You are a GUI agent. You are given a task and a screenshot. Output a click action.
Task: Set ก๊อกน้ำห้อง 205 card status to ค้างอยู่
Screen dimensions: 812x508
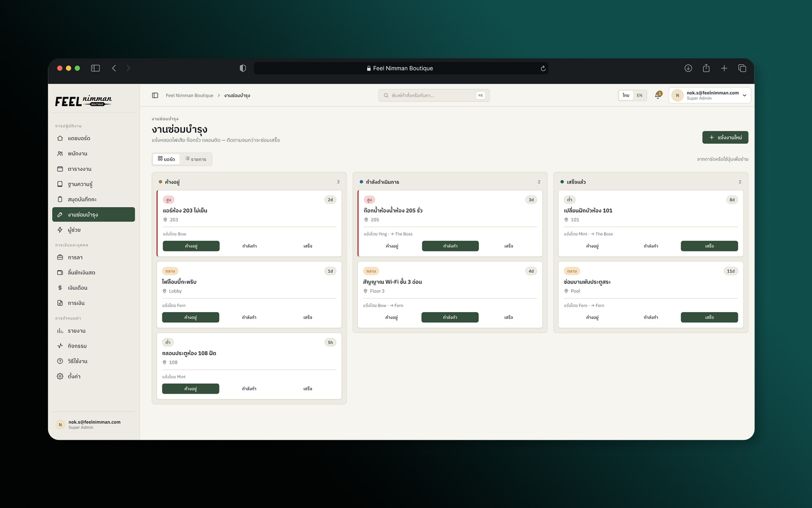[x=392, y=246]
